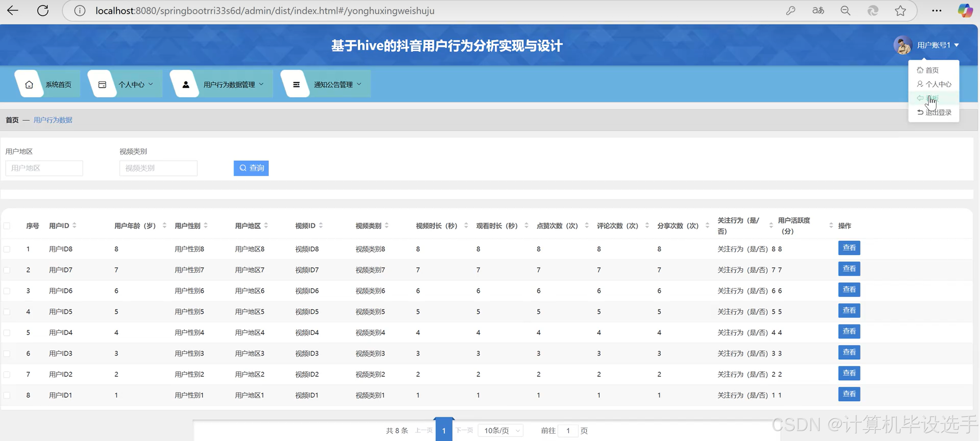Sort by 视频类别 column header arrows
The width and height of the screenshot is (980, 441).
coord(386,225)
